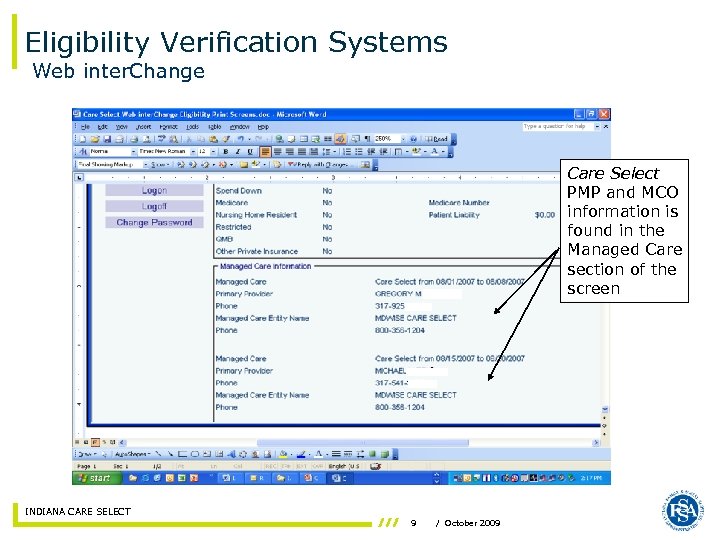Click the Type a question for help box
This screenshot has width=720, height=540.
pos(557,126)
